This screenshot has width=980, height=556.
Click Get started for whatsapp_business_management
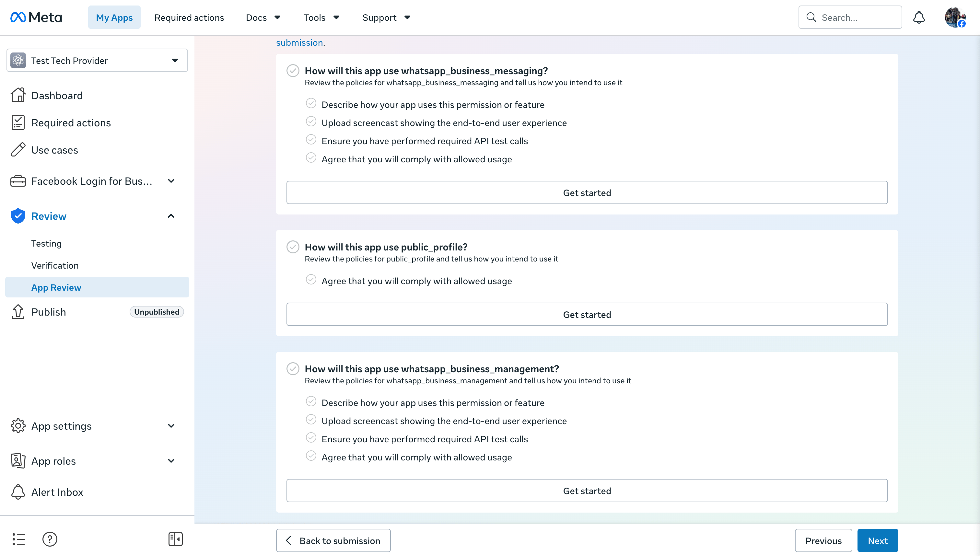click(x=587, y=490)
